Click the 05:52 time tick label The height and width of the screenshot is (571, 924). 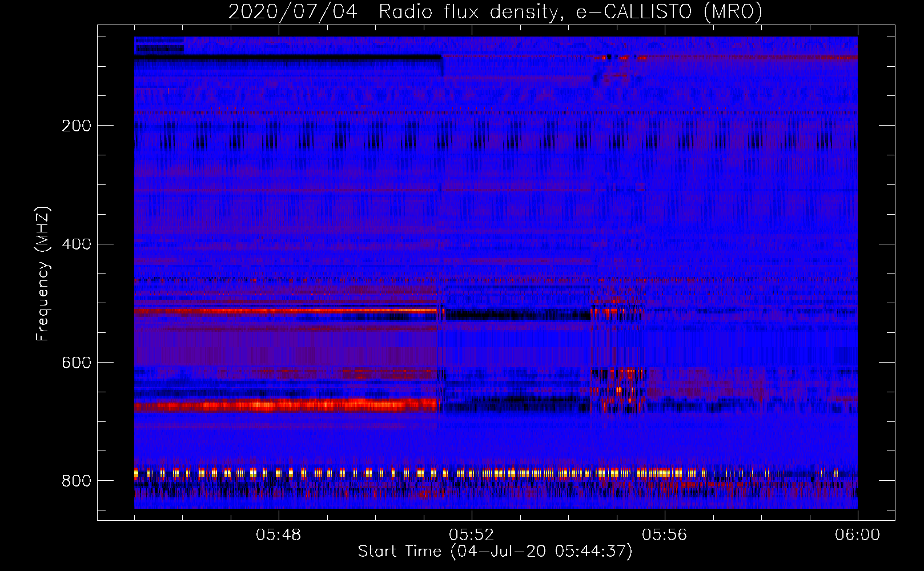point(471,535)
